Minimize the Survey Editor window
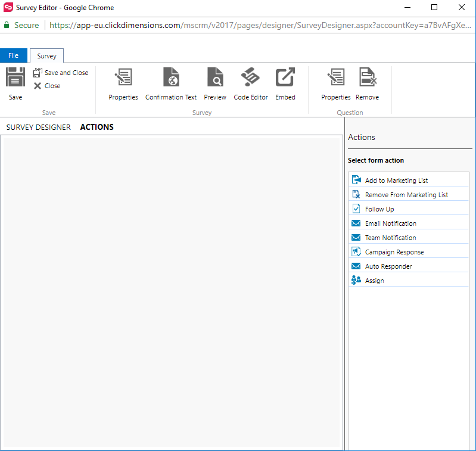Image resolution: width=476 pixels, height=451 pixels. [x=407, y=7]
